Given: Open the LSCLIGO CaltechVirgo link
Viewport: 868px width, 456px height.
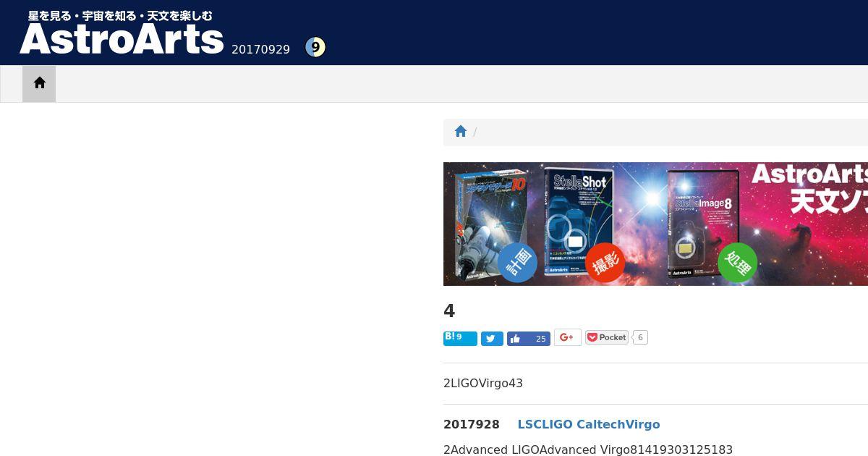Looking at the screenshot, I should [x=589, y=424].
